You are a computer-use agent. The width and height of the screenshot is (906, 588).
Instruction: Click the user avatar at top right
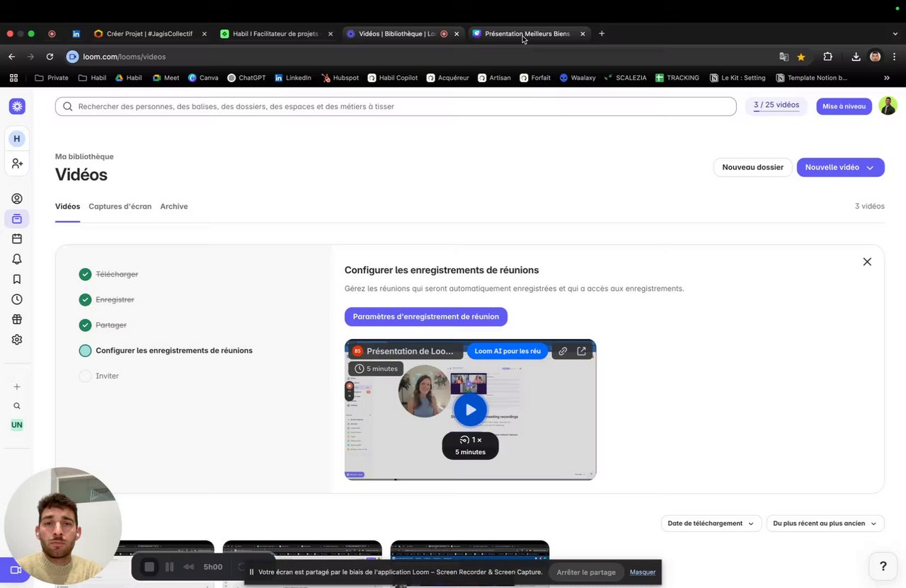[x=888, y=106]
